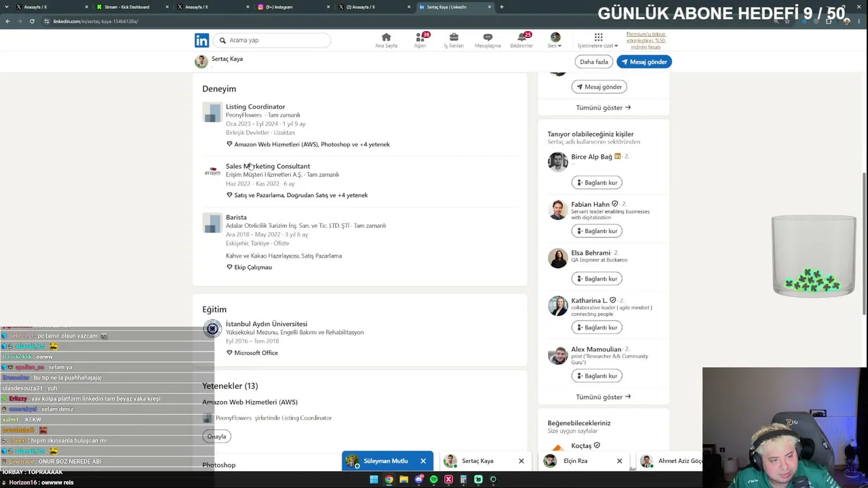Open the Photoshop skill entry

tap(218, 465)
